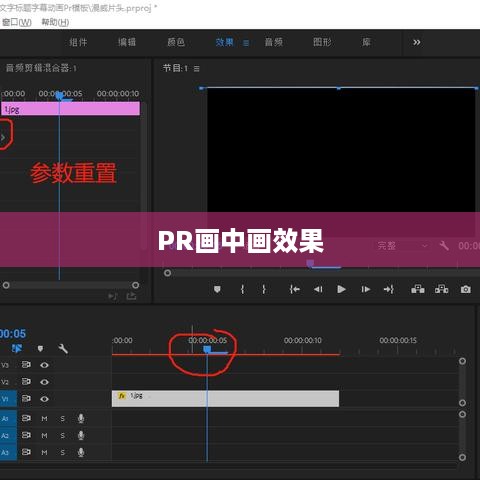This screenshot has width=480, height=480.
Task: Export frame with the camera icon
Action: coord(466,289)
